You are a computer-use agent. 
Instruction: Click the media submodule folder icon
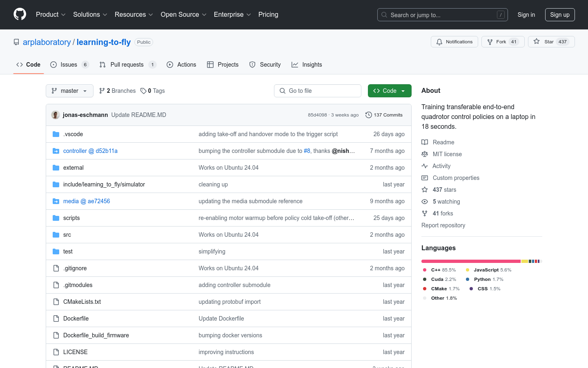pyautogui.click(x=56, y=201)
